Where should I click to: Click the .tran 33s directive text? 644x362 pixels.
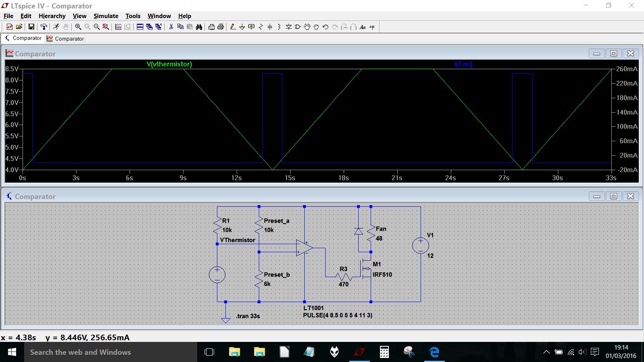[248, 316]
